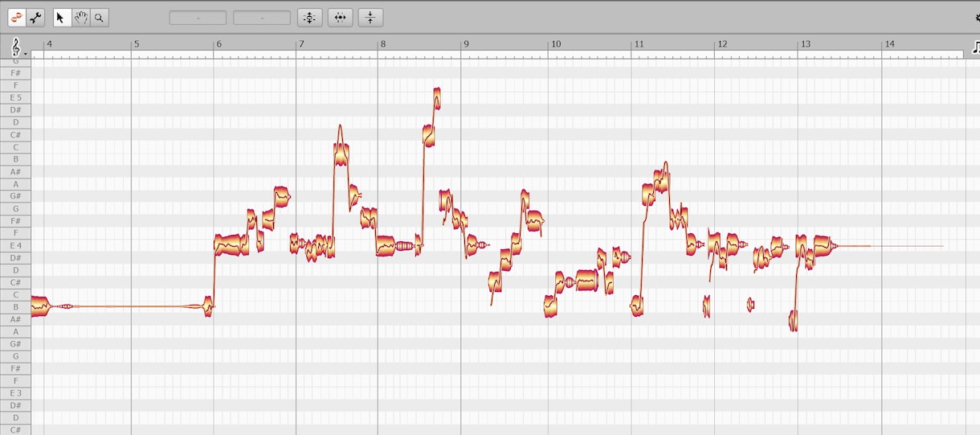Select the lowest A# blob before bar 13
The image size is (980, 435).
(x=793, y=320)
